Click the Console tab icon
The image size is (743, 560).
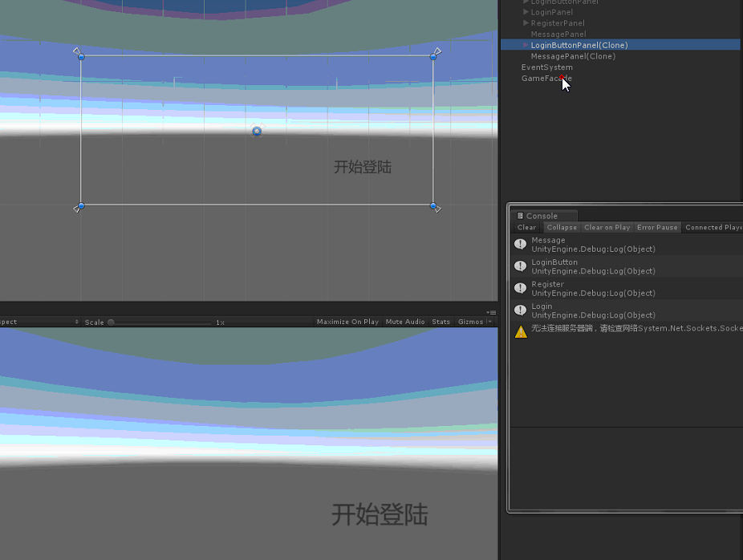(x=520, y=216)
